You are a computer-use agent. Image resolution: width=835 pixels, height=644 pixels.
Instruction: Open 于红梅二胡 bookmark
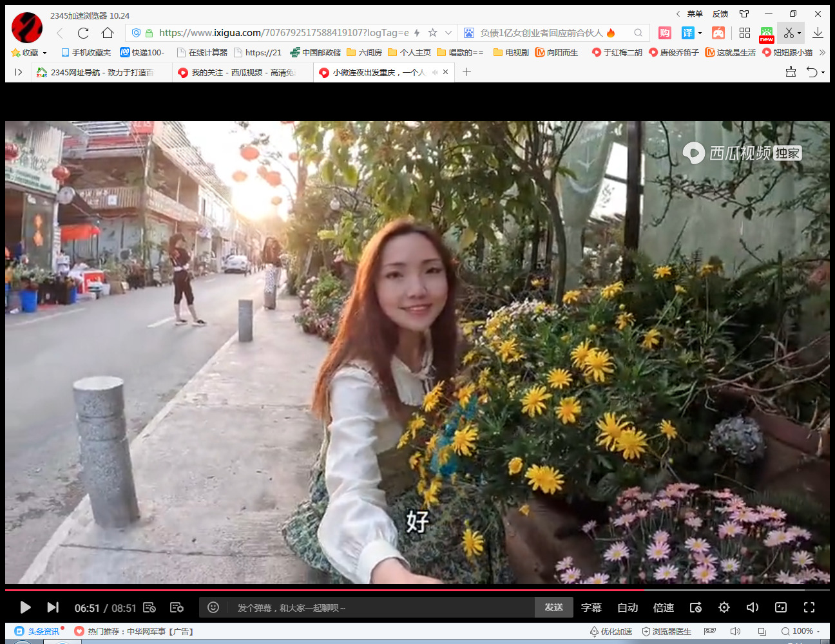pos(617,53)
